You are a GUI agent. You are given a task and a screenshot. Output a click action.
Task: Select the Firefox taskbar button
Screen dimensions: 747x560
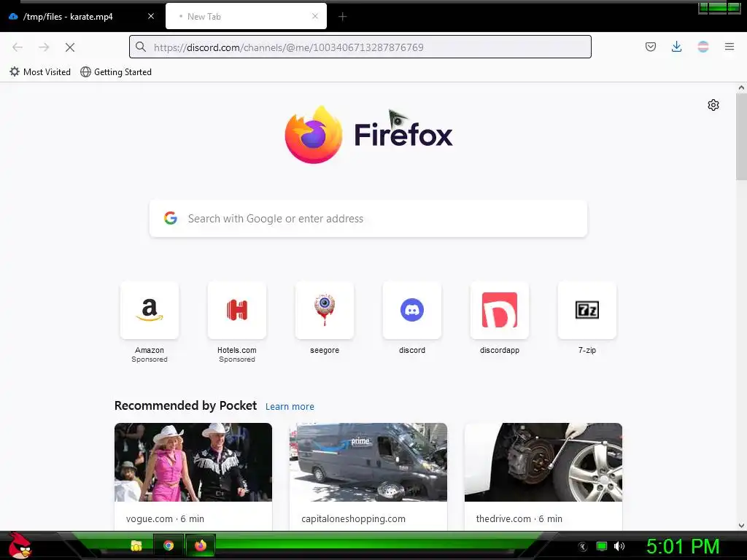[x=201, y=545]
